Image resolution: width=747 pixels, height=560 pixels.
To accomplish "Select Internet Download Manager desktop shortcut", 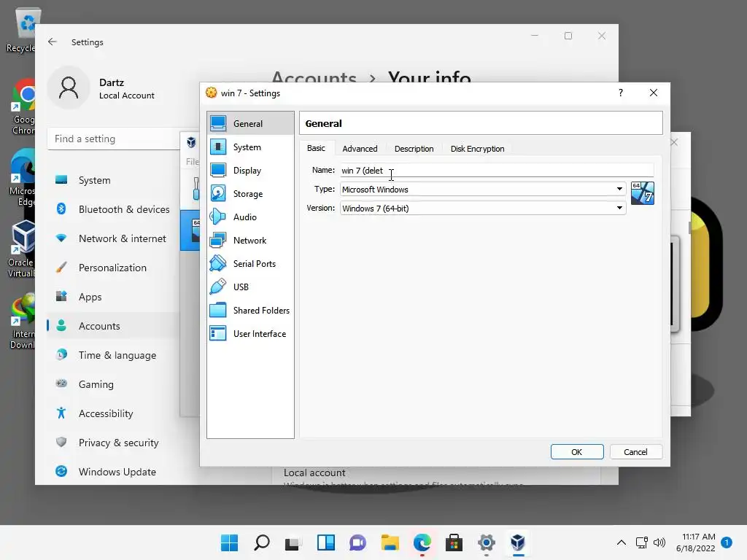I will click(23, 322).
